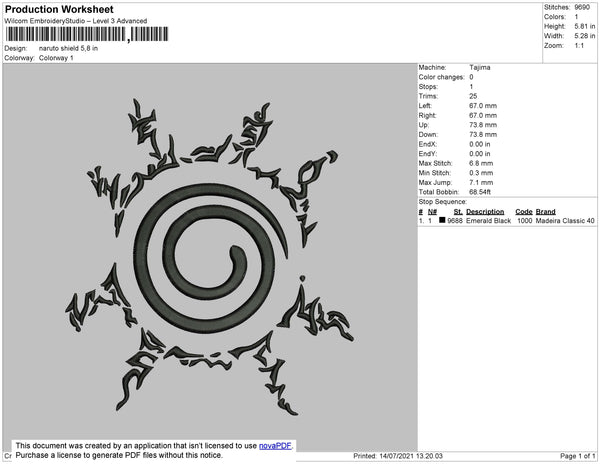600x464 pixels.
Task: Click 'Madeira Classic 40' brand cell
Action: 565,221
